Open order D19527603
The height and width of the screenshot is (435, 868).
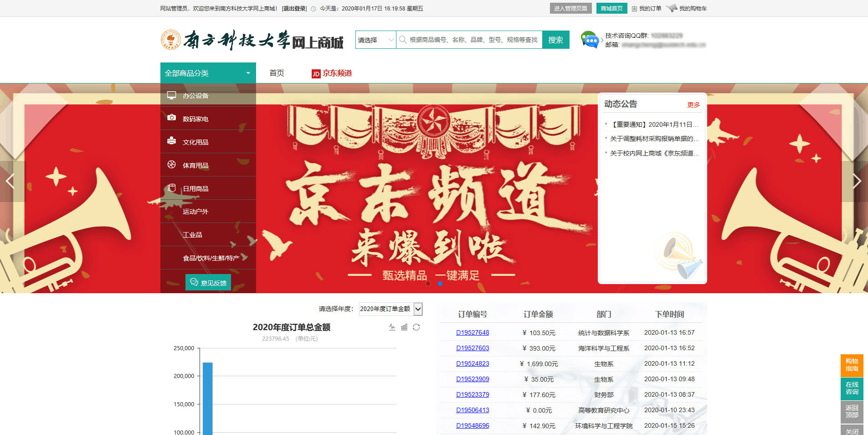(x=473, y=348)
